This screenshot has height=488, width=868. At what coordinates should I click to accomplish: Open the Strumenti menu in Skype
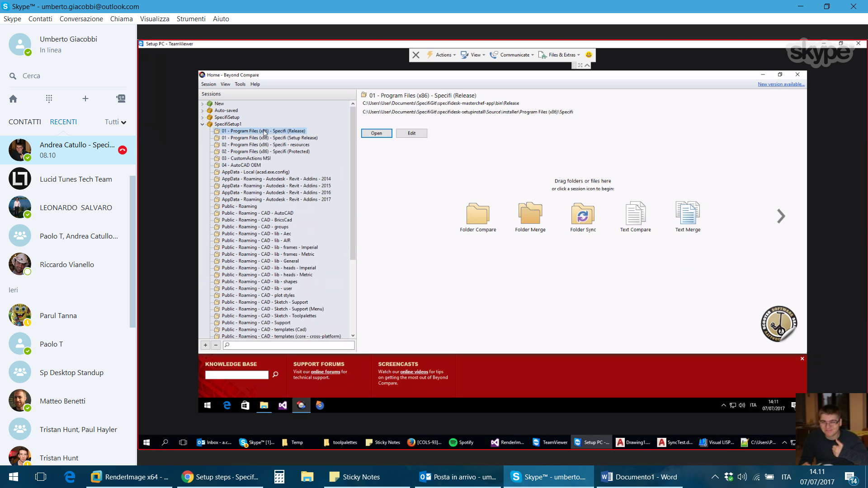click(x=191, y=19)
